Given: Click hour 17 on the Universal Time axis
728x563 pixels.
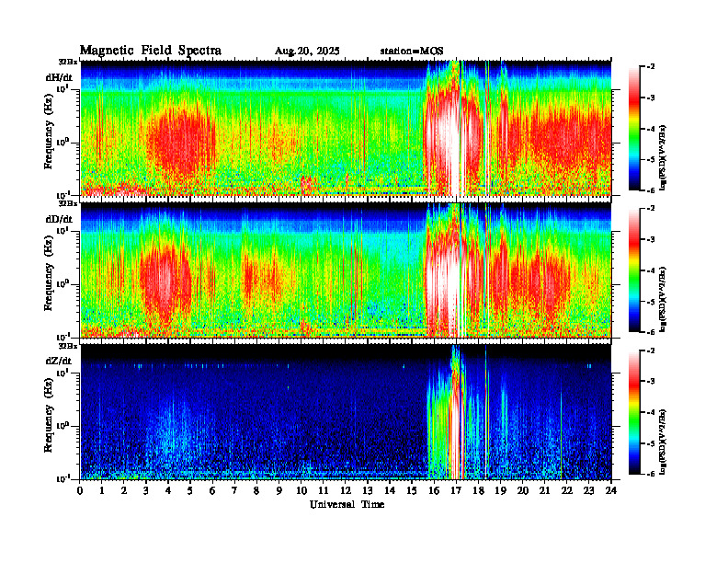Looking at the screenshot, I should (456, 491).
